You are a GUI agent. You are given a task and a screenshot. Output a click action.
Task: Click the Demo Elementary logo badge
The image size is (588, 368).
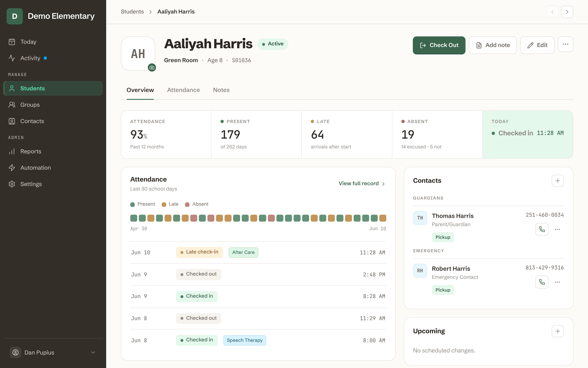tap(14, 16)
